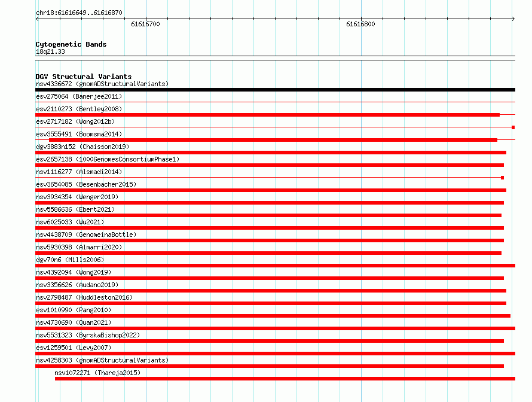Open nsv3356626 (Audano2019) variant

pos(77,285)
